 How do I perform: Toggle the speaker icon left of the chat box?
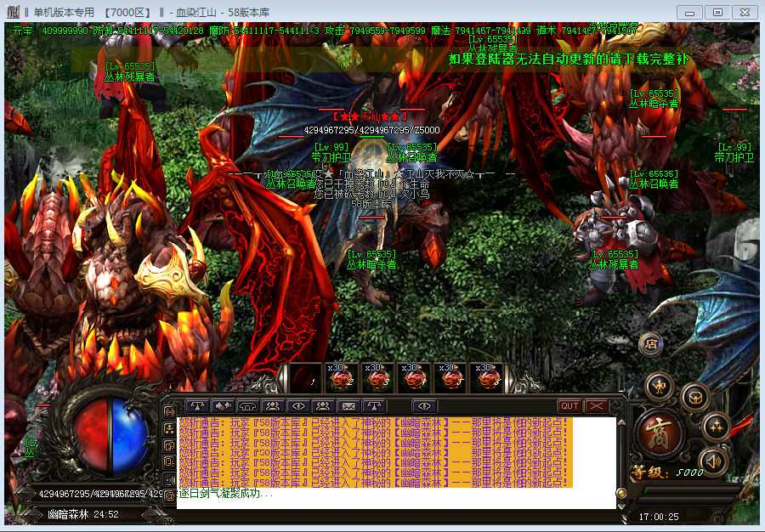point(170,479)
